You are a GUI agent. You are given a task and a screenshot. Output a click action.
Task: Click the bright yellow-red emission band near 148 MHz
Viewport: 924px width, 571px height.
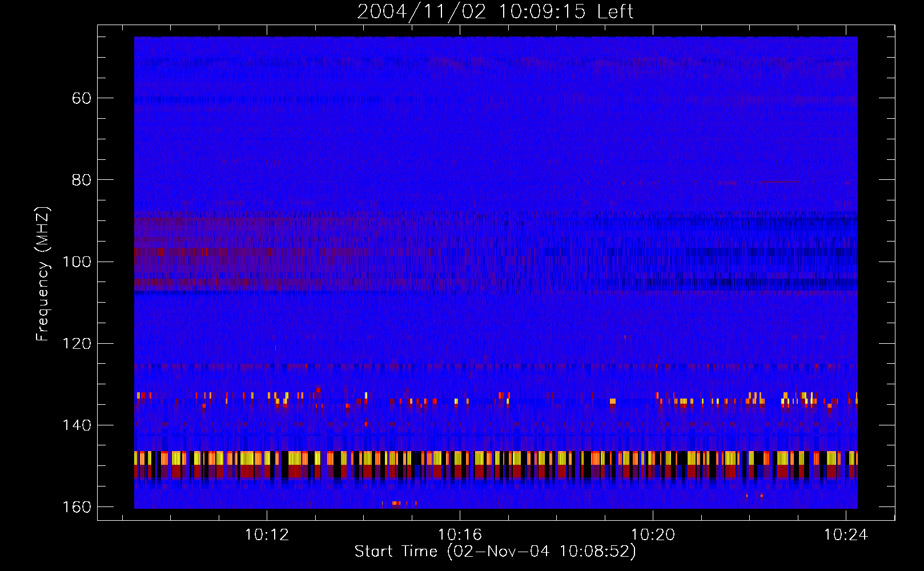(x=496, y=458)
